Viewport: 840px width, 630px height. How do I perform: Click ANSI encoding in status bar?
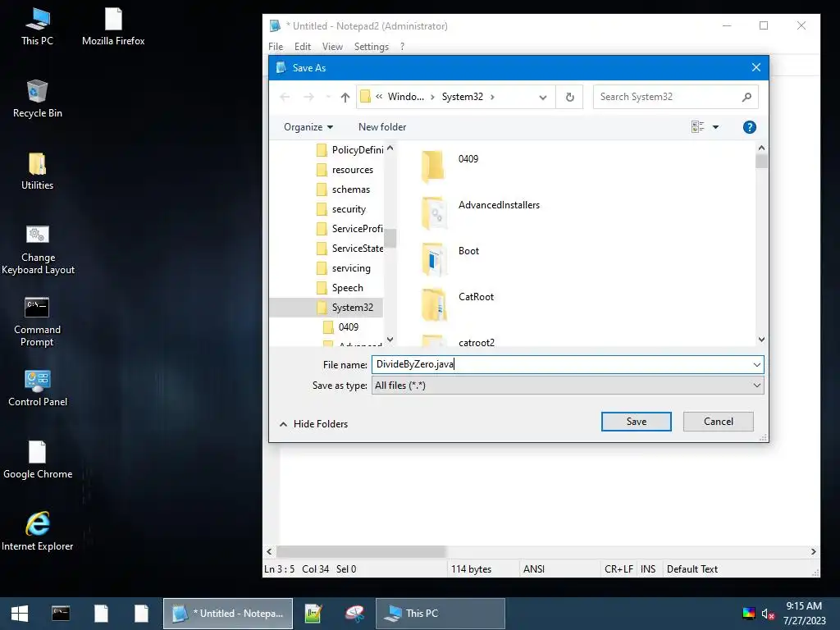[x=533, y=569]
